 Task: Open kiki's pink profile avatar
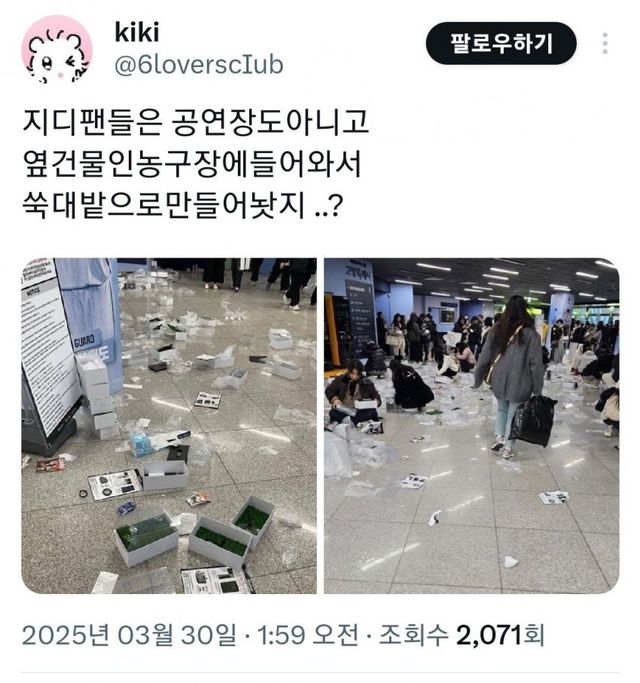click(57, 49)
